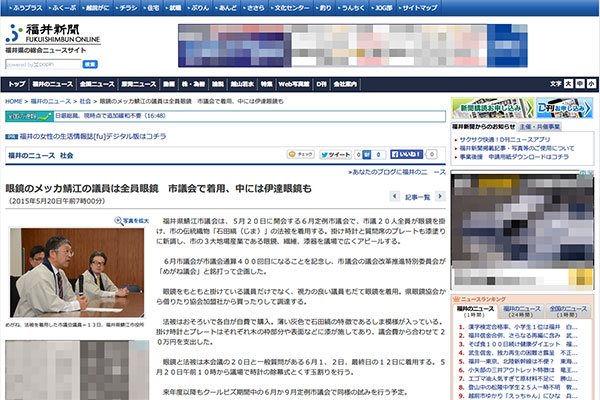Image resolution: width=600 pixels, height=400 pixels.
Task: Go to the next article arrow
Action: [x=440, y=196]
